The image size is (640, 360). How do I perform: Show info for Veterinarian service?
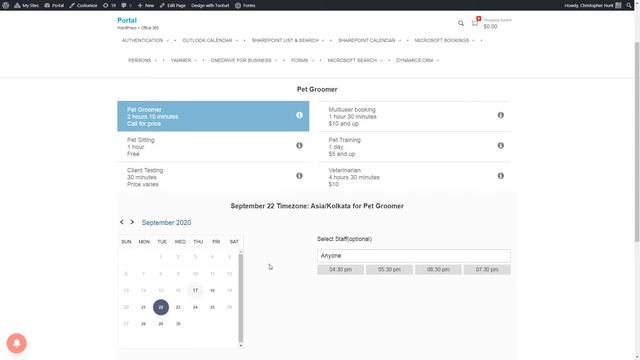point(500,176)
